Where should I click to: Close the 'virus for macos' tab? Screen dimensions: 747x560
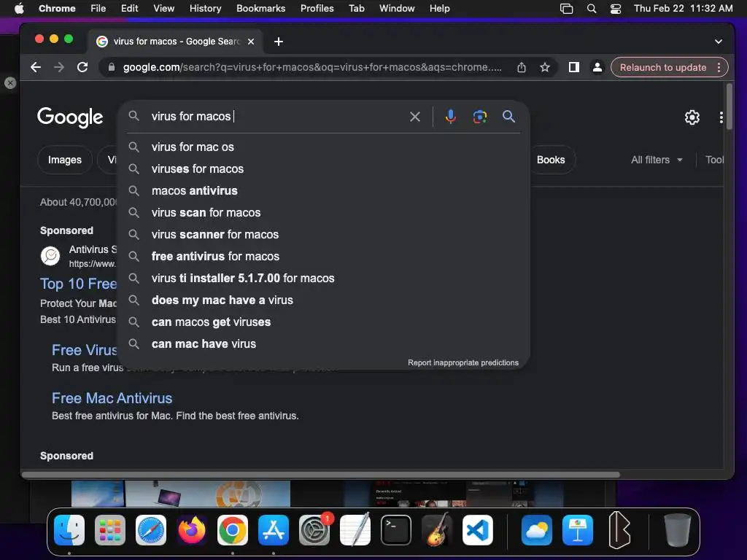point(251,42)
